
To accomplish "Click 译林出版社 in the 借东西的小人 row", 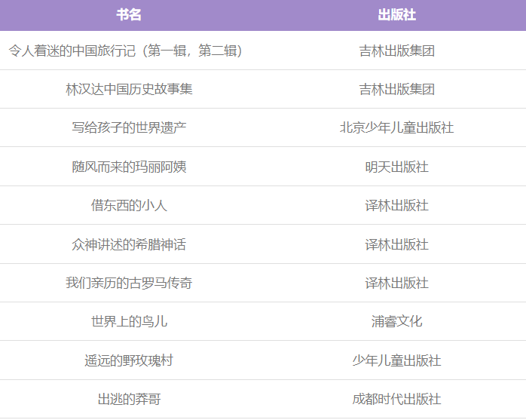I will tap(397, 205).
